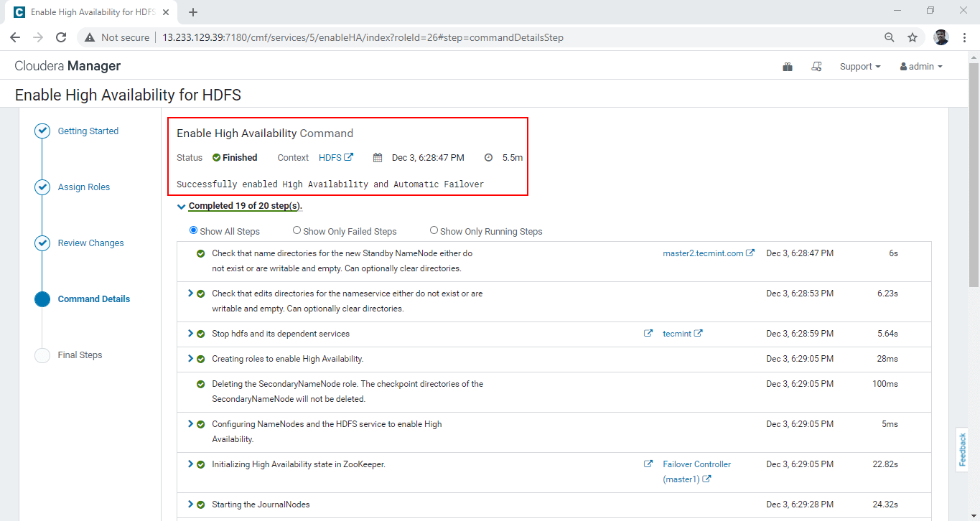Viewport: 980px width, 521px height.
Task: Click the Chrome profile avatar
Action: point(941,37)
